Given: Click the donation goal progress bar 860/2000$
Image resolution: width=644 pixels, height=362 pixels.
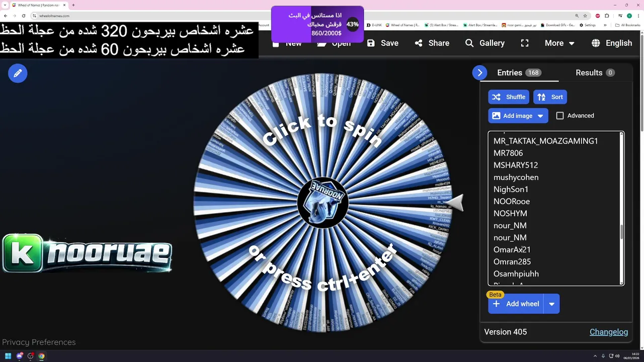Looking at the screenshot, I should [317, 24].
